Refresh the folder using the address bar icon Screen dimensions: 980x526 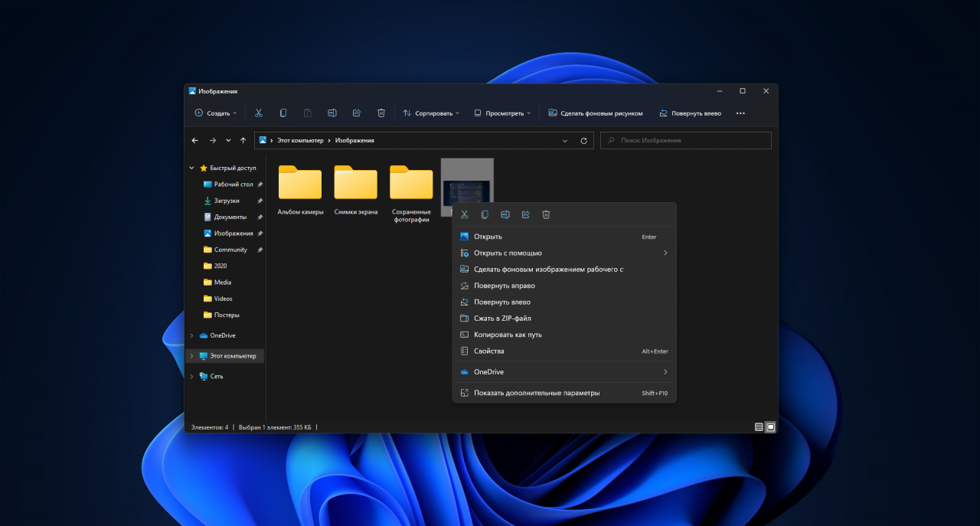(584, 141)
